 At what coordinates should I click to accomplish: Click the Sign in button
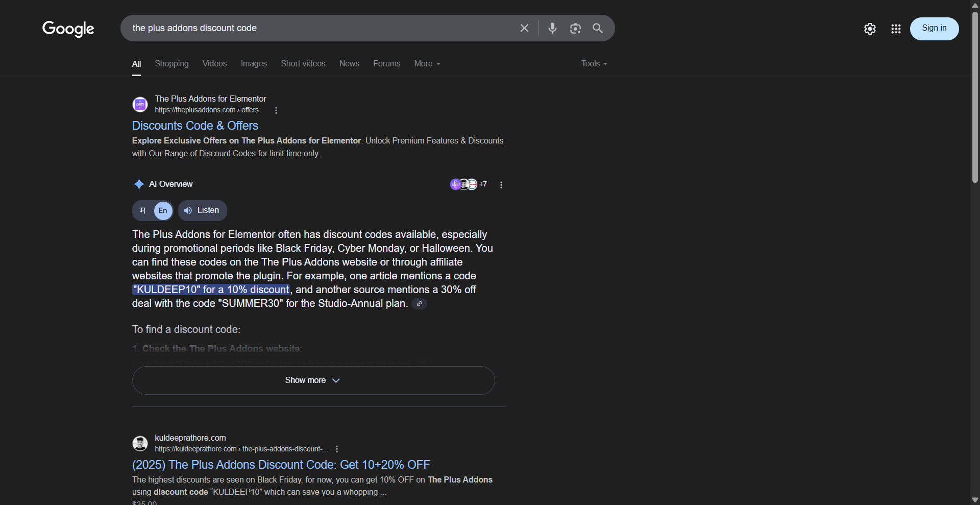point(934,29)
